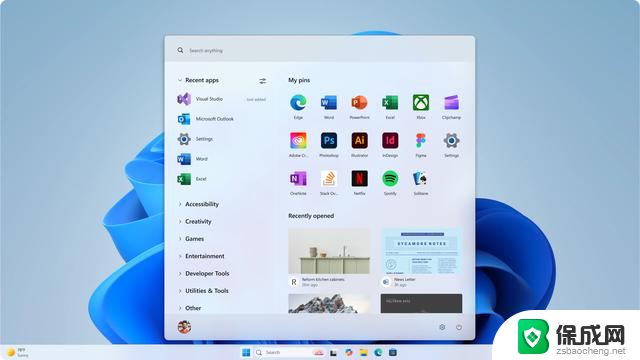Expand the Developer Tools category
This screenshot has height=360, width=640.
(204, 273)
